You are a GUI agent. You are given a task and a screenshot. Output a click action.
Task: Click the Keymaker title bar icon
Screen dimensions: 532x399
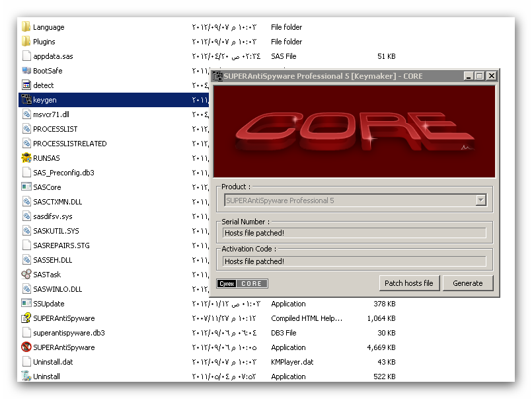pyautogui.click(x=217, y=76)
